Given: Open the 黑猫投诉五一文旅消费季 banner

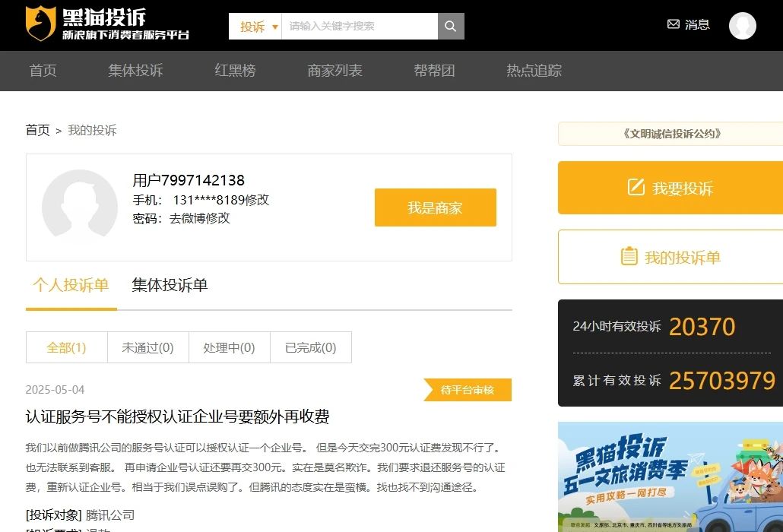Looking at the screenshot, I should point(670,477).
